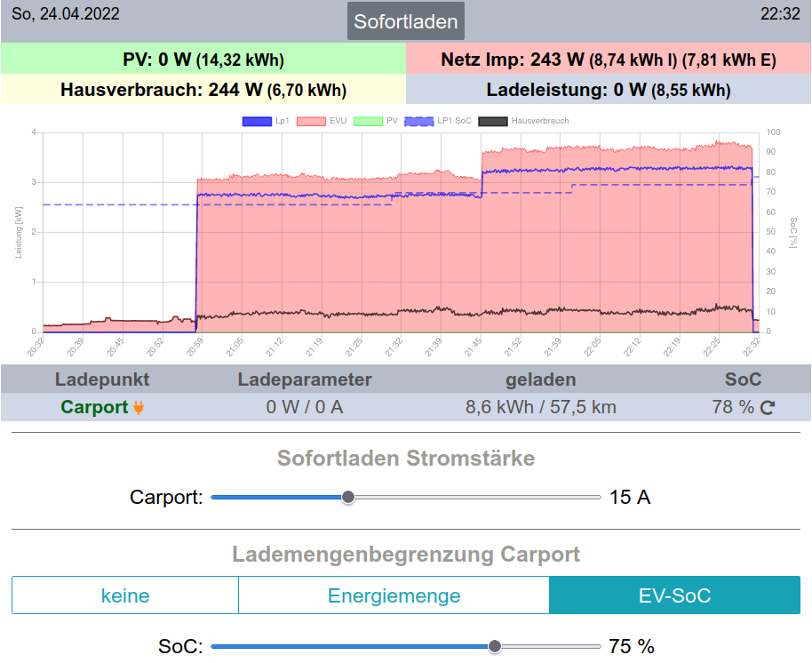812x663 pixels.
Task: Click the clock time '22:32' in header
Action: pos(780,13)
